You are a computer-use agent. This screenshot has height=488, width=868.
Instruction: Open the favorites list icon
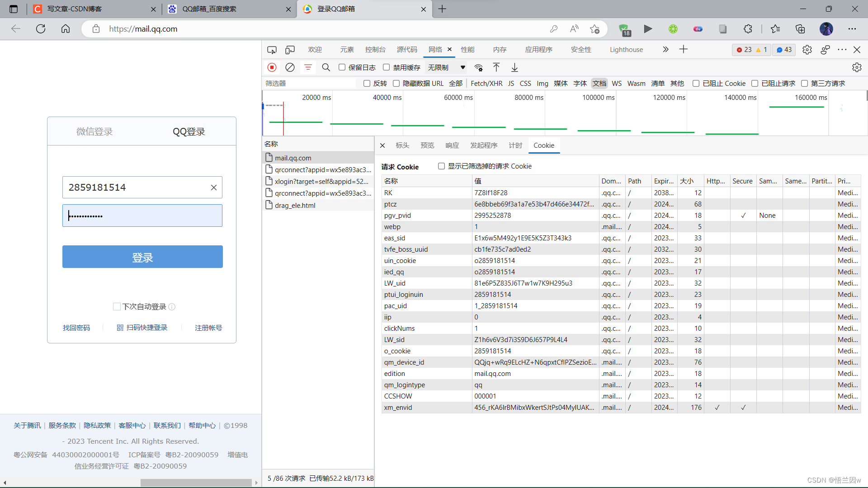point(775,29)
